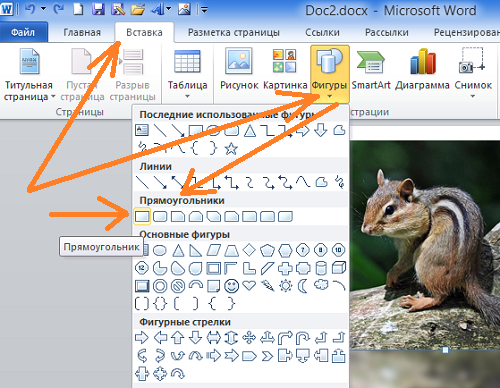
Task: Open the Undo history dropdown arrow
Action: (43, 9)
